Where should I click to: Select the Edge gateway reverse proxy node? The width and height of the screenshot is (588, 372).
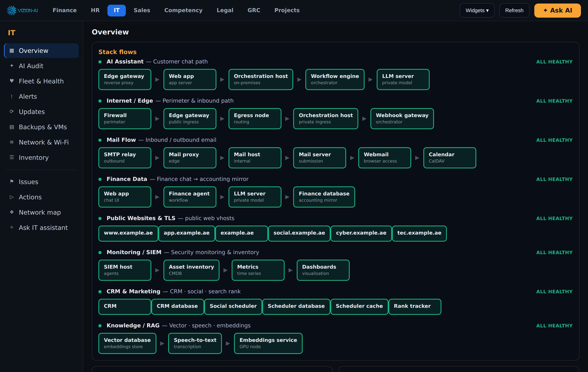[x=125, y=79]
